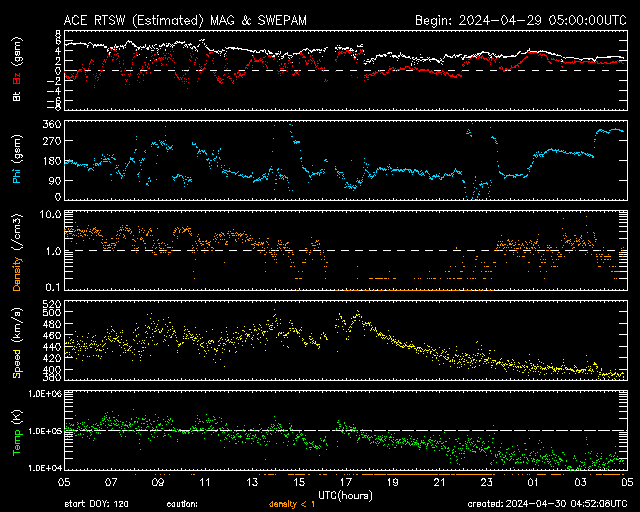The height and width of the screenshot is (512, 640).
Task: Select the "start DOY: 120" footer text
Action: 96,504
